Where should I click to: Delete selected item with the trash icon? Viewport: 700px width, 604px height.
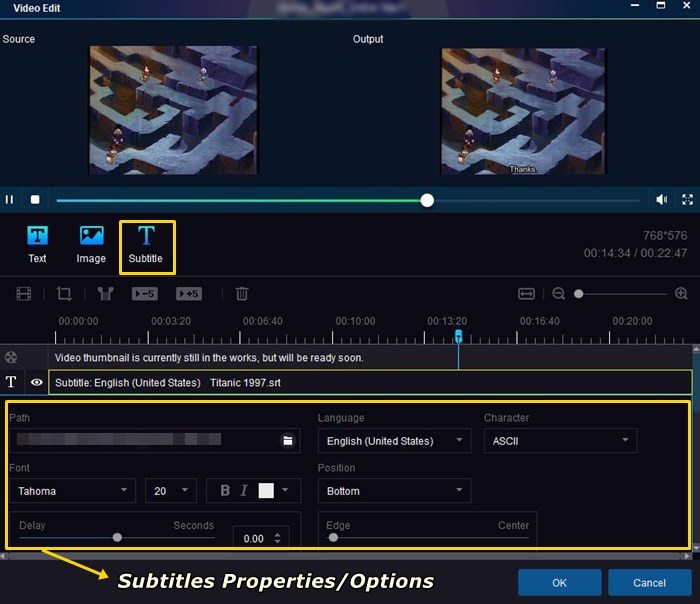point(242,294)
